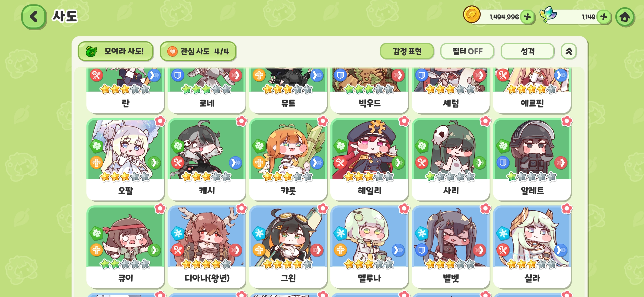644x297 pixels.
Task: Open the home screen via house icon
Action: click(625, 17)
